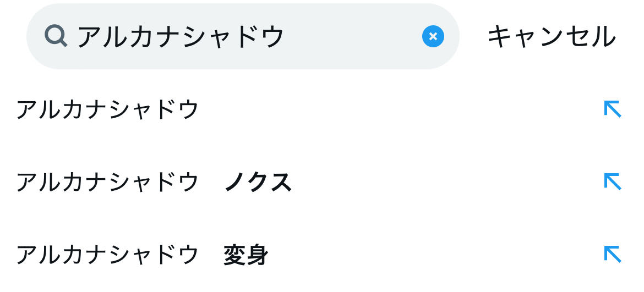Place cursor at end of search text

click(x=285, y=37)
